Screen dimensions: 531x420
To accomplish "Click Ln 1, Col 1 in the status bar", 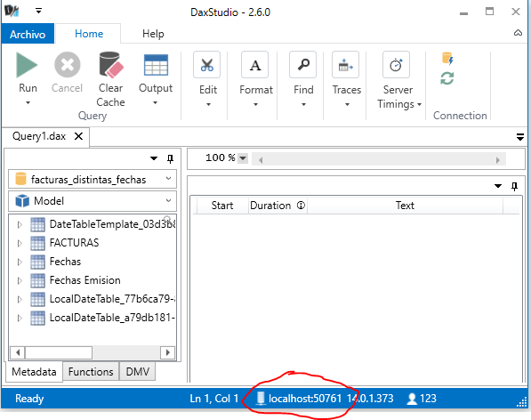I will 214,399.
